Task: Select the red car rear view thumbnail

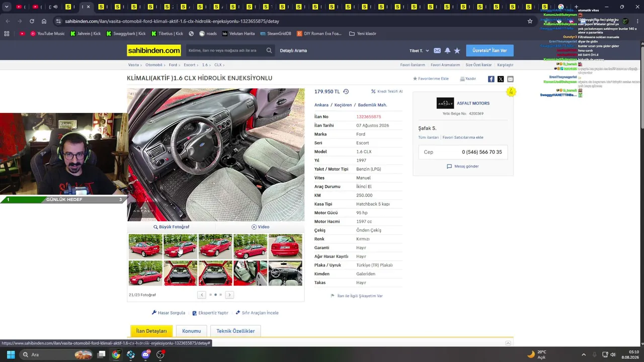Action: (x=285, y=246)
